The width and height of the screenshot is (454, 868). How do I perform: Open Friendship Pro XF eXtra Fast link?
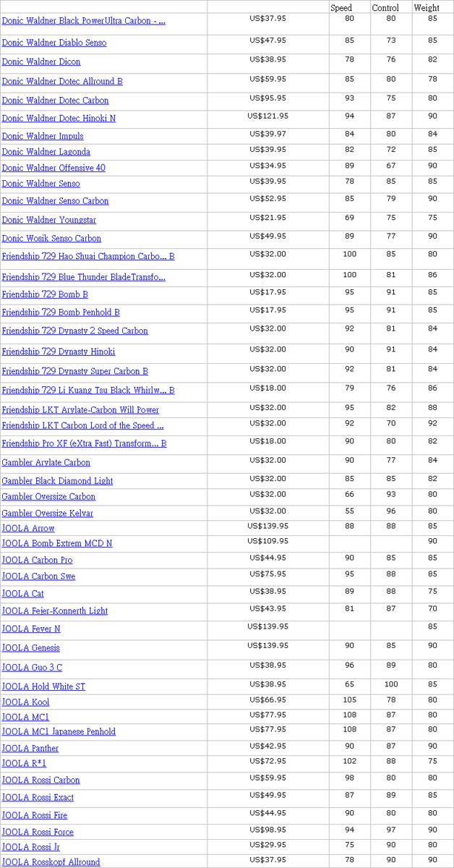click(84, 443)
